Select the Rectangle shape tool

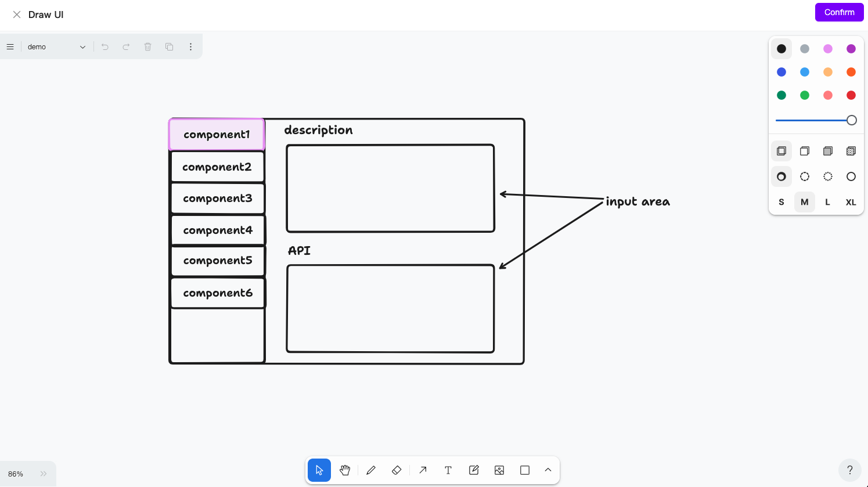525,470
